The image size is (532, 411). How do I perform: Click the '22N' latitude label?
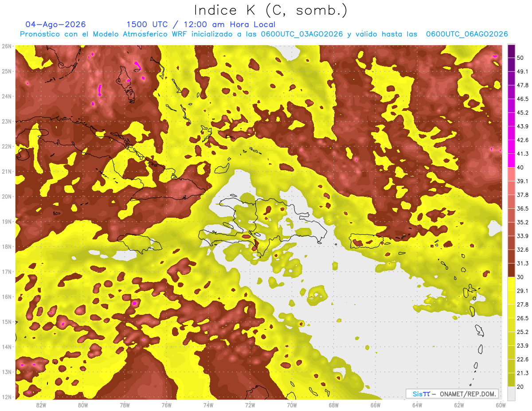coord(6,146)
